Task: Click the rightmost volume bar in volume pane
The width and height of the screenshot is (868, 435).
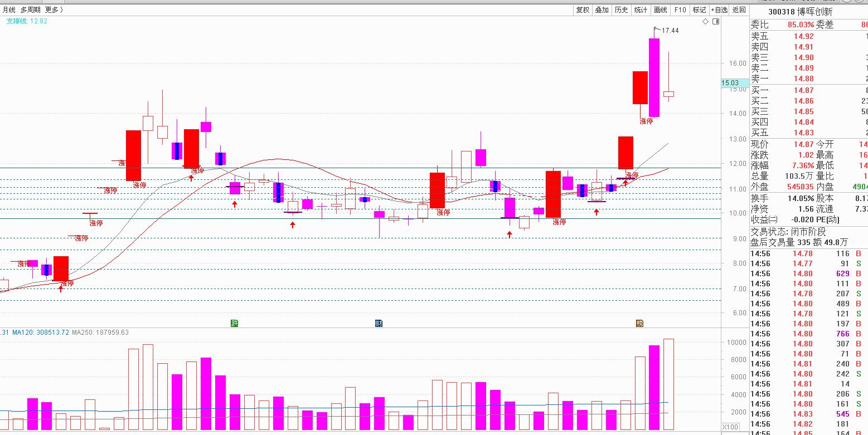Action: 668,384
